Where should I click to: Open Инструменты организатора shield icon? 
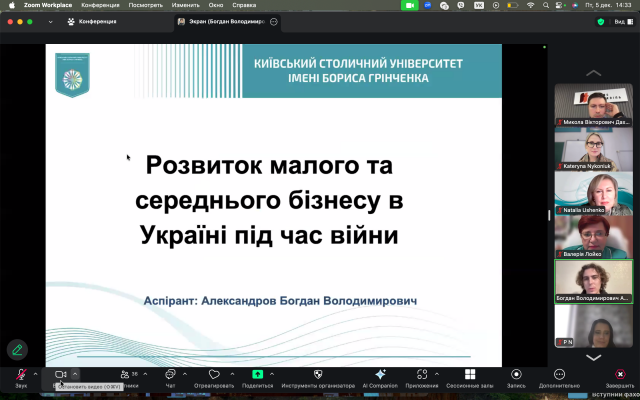coord(318,375)
